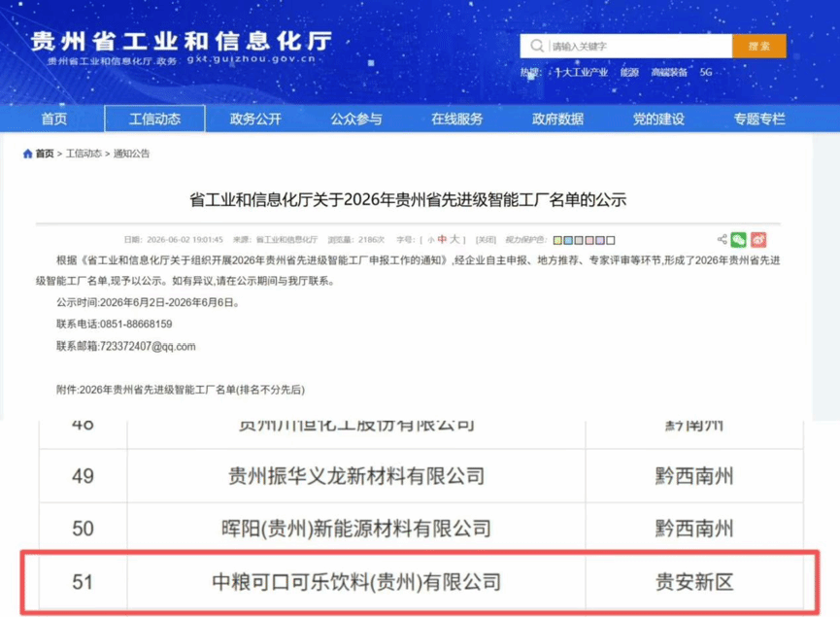Set font size to 小
Screen dimensions: 840x617
coord(431,240)
